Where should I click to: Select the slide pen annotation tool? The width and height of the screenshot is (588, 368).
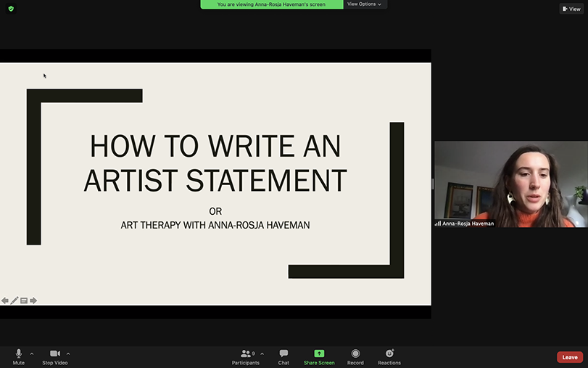15,300
